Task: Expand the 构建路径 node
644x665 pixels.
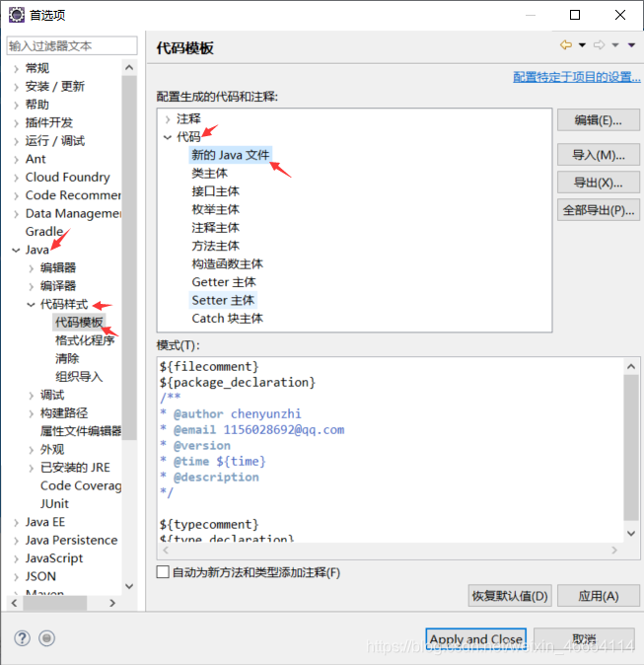Action: [x=31, y=413]
